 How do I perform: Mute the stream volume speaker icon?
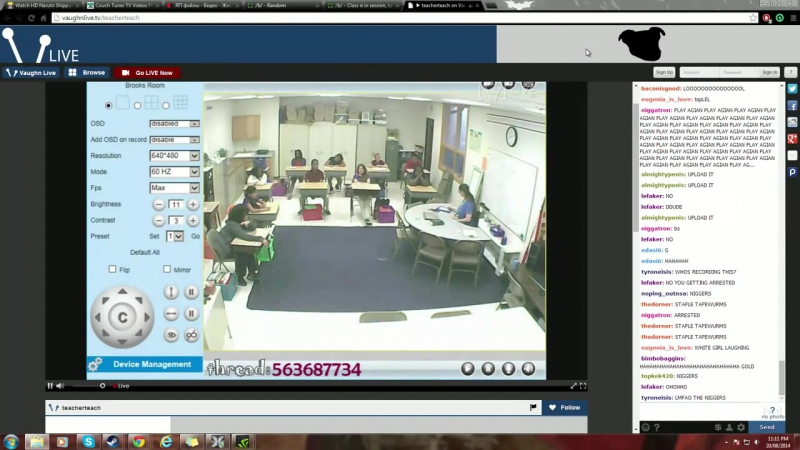[60, 386]
